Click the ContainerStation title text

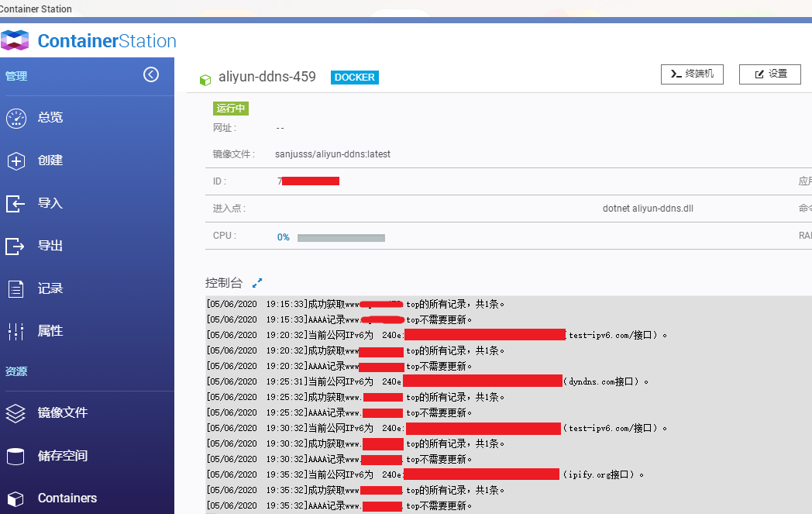click(x=107, y=41)
